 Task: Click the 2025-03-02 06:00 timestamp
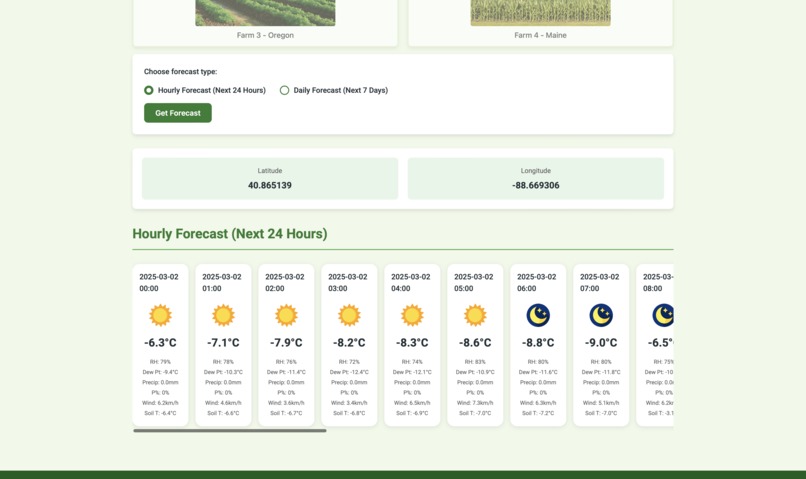[x=537, y=282]
